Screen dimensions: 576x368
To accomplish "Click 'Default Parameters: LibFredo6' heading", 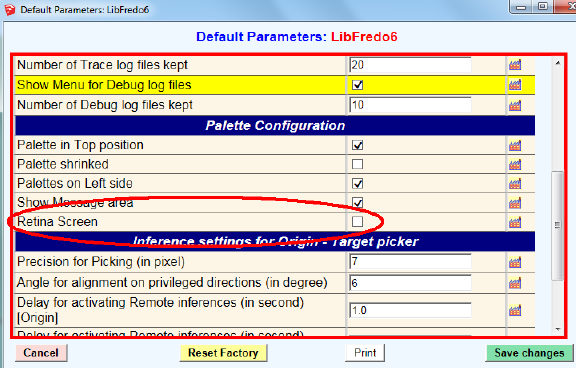I will (297, 37).
